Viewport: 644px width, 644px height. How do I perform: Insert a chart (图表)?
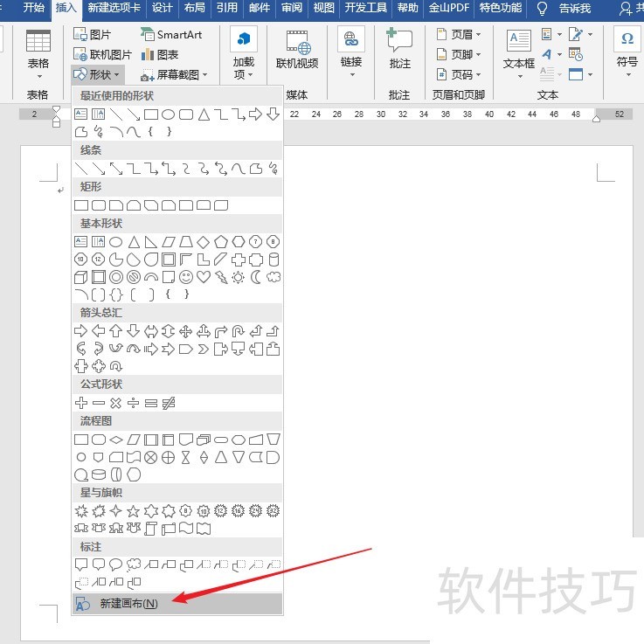pyautogui.click(x=159, y=54)
